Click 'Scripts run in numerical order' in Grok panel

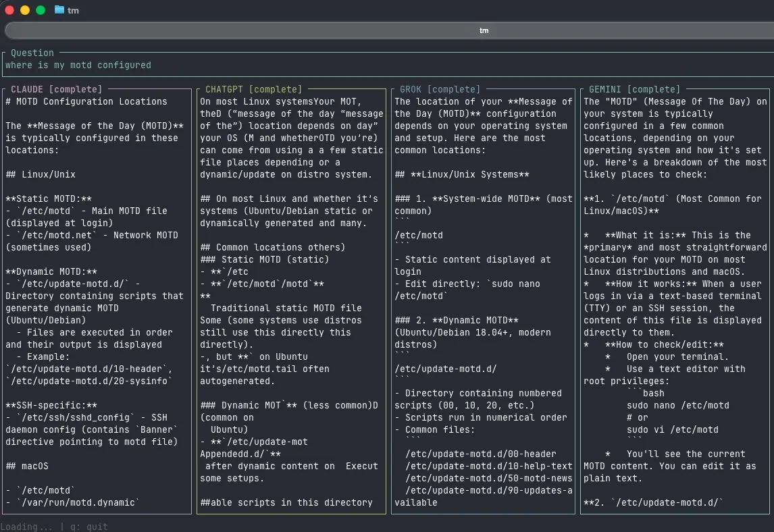click(x=486, y=418)
